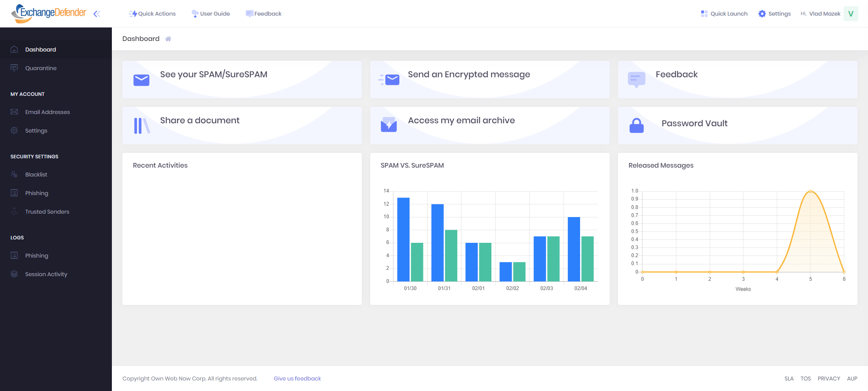Screen dimensions: 868x391
Task: Click the Password Vault lock icon
Action: pos(636,125)
